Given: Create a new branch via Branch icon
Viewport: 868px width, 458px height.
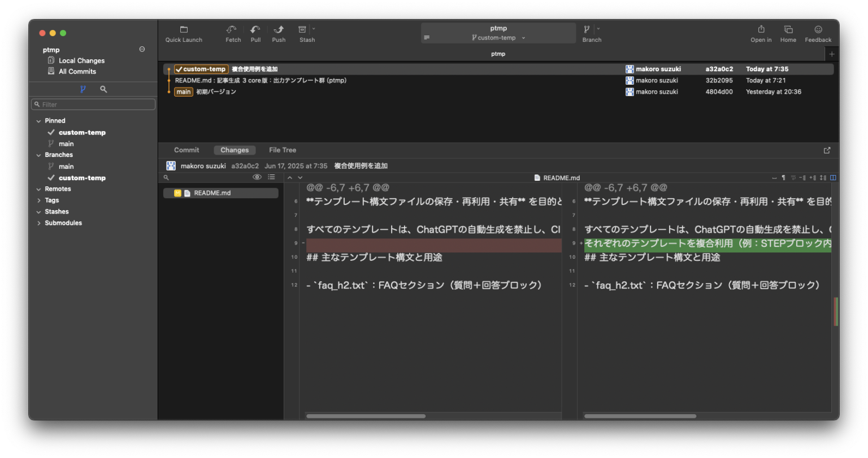Looking at the screenshot, I should pos(587,29).
